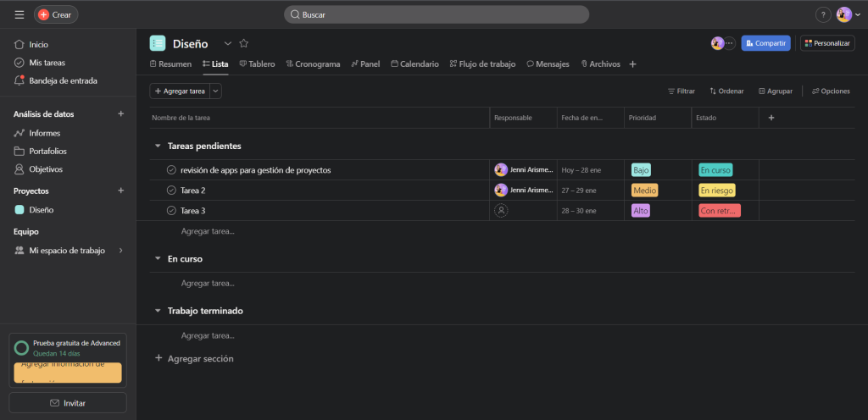
Task: Click the plus icon beside Proyectos
Action: [120, 191]
